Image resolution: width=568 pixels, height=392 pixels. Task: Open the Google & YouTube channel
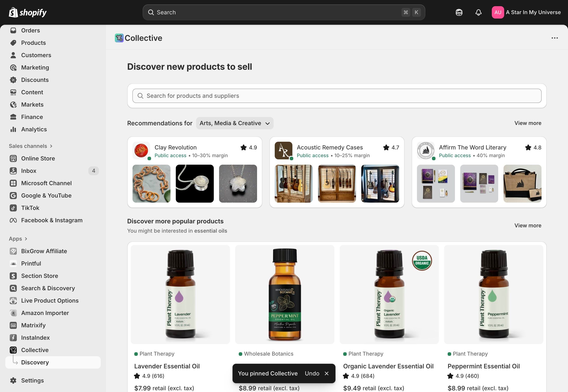tap(46, 196)
